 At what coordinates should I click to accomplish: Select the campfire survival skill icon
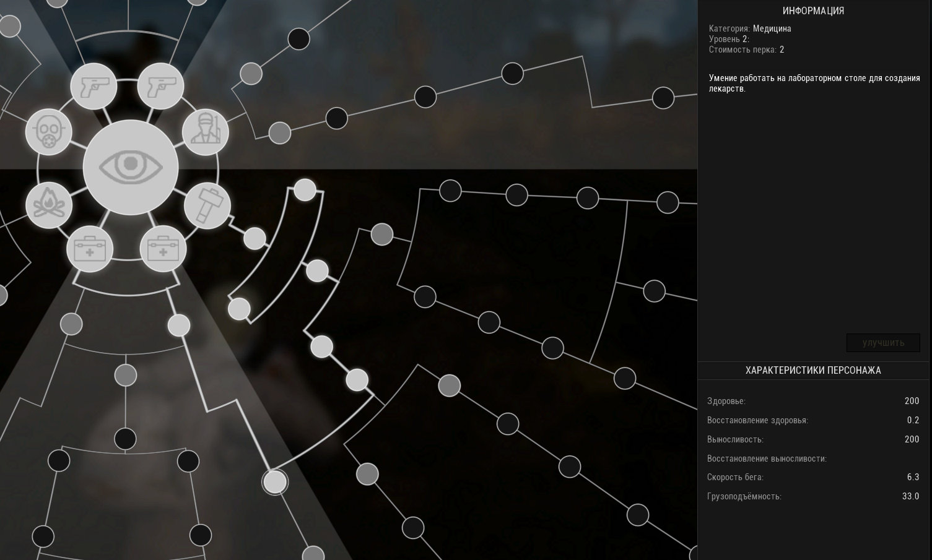tap(49, 205)
